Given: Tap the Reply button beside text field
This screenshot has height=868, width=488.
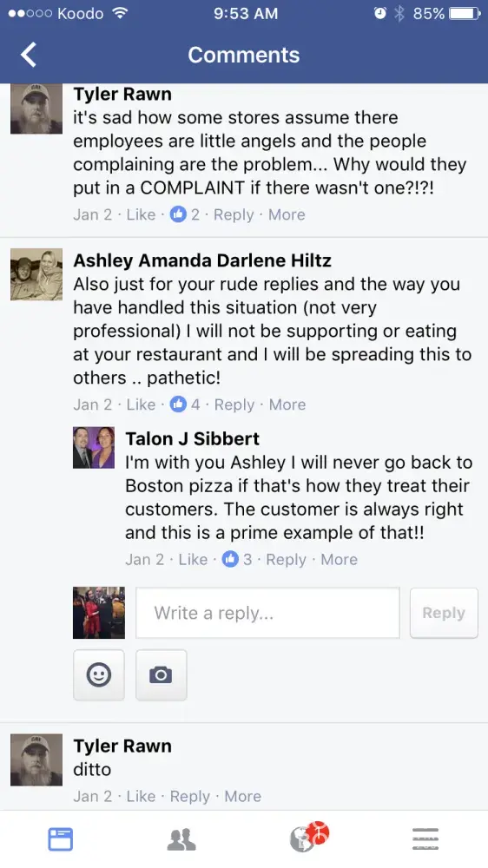Looking at the screenshot, I should pos(444,613).
